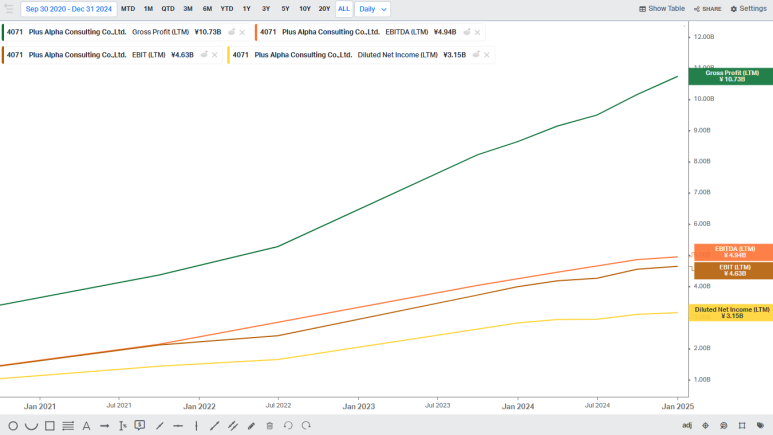Click the EBITDA (LTM) axis value label
The height and width of the screenshot is (435, 773).
pyautogui.click(x=734, y=252)
